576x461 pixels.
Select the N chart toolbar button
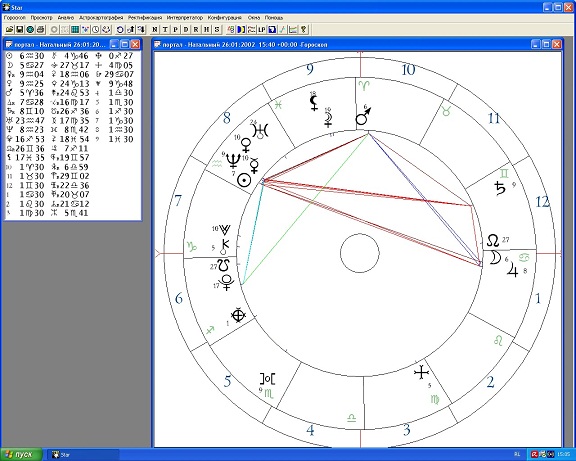pyautogui.click(x=155, y=29)
